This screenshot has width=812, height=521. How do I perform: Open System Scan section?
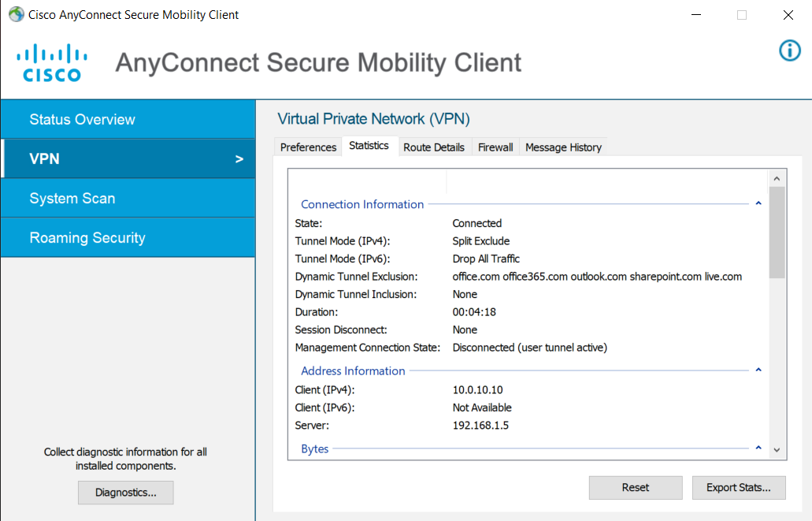(128, 198)
